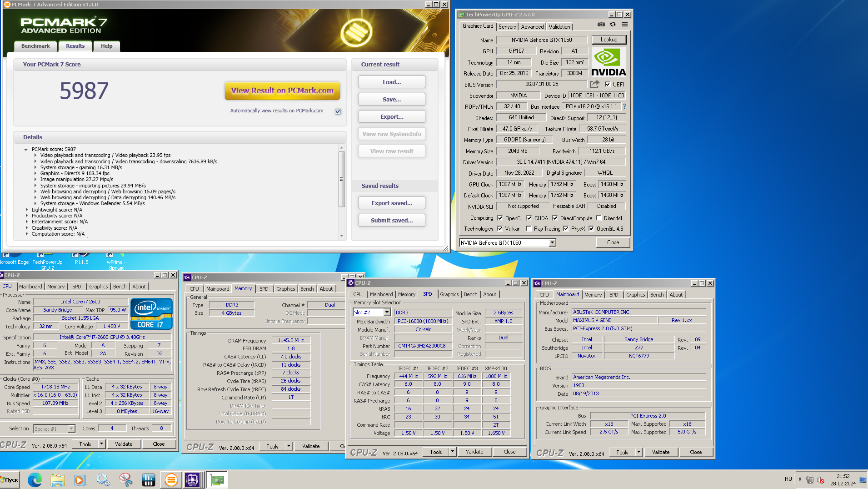This screenshot has width=868, height=489.
Task: Open the GPU selection dropdown in GPU-Z
Action: pos(552,243)
